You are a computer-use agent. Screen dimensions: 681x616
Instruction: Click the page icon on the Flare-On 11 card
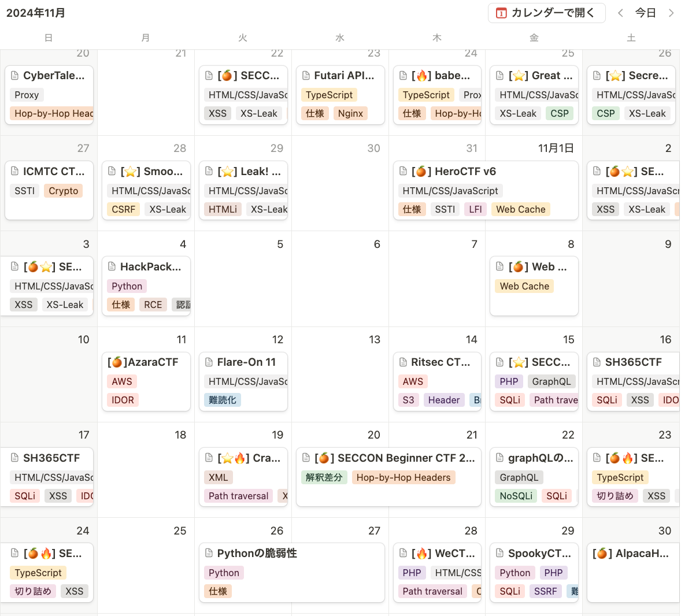tap(209, 362)
